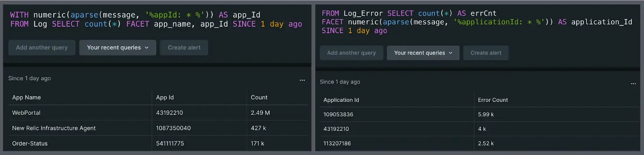The image size is (644, 155).
Task: Sort by the 'App Id' column header
Action: point(165,97)
